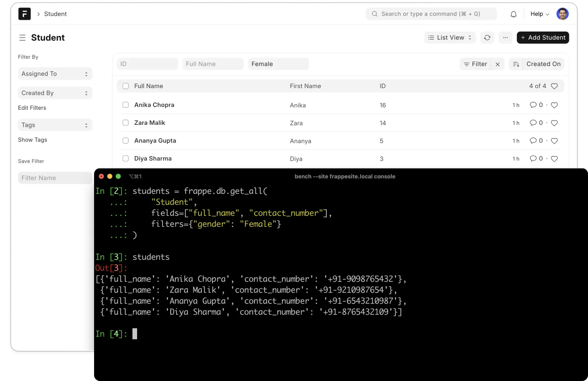Click the Edit Filters link
This screenshot has height=381, width=588.
click(32, 108)
